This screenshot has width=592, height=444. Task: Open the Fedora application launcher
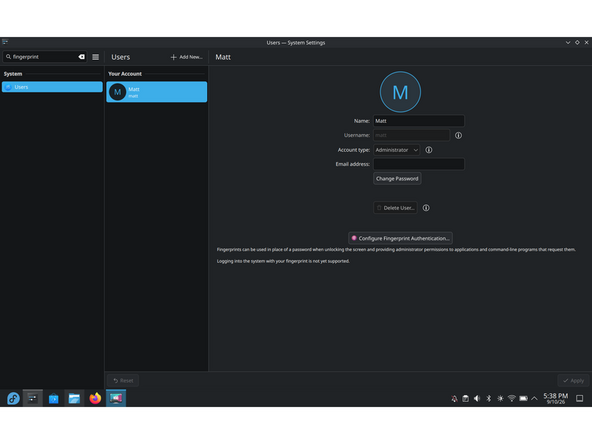coord(13,398)
